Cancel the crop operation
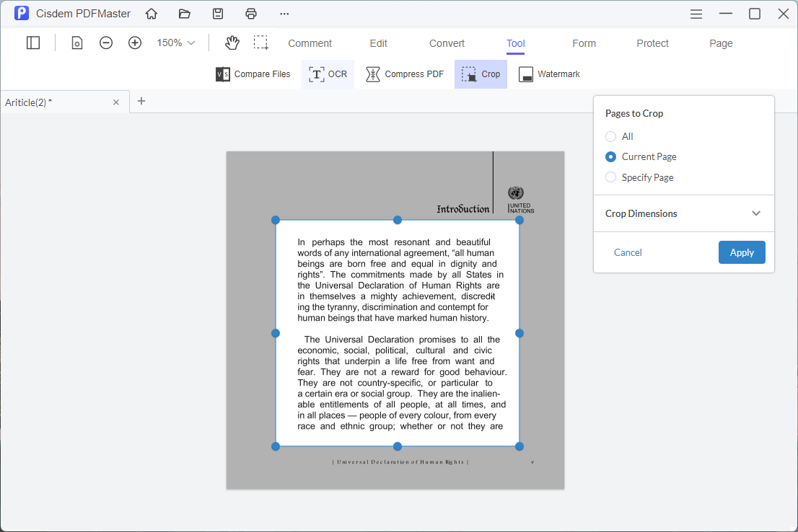This screenshot has width=798, height=532. pos(628,252)
